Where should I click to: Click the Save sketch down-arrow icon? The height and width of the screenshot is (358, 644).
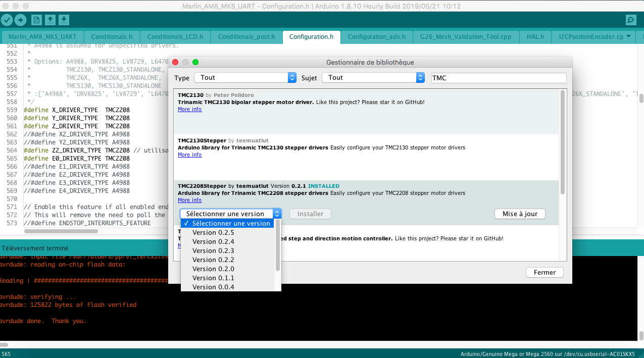point(64,20)
